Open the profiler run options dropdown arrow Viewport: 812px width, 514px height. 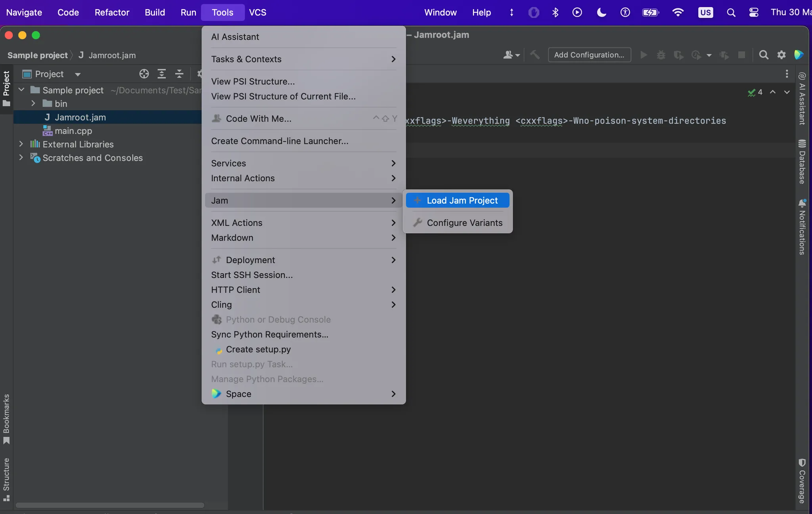coord(709,55)
